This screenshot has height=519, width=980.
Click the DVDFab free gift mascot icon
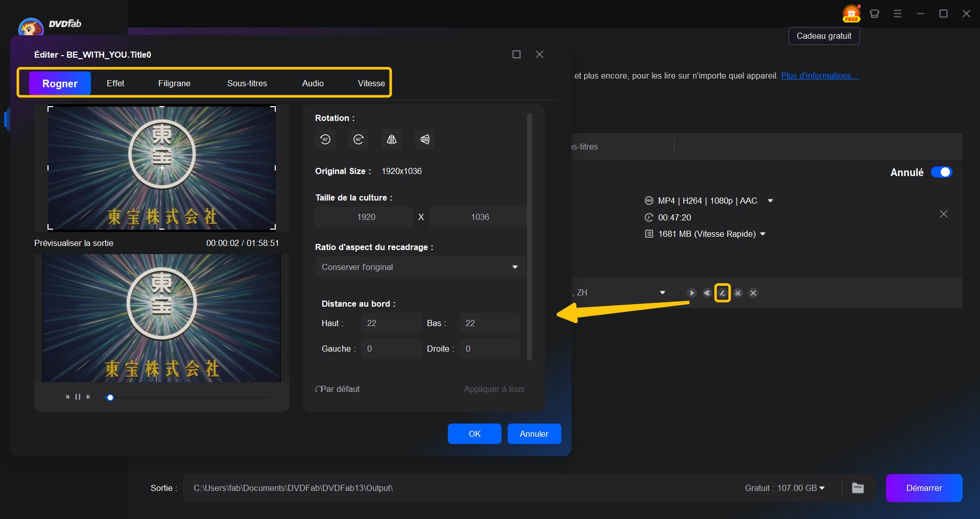pos(851,13)
